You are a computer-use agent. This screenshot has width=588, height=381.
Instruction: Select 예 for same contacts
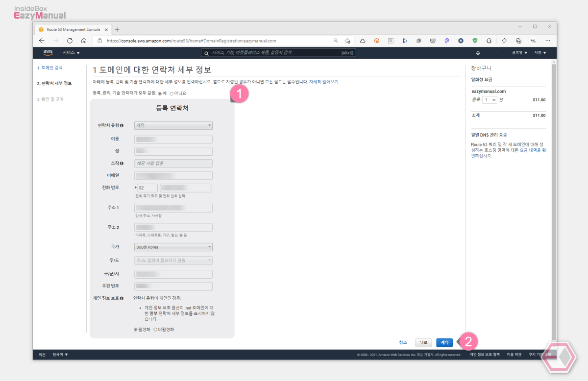[159, 93]
